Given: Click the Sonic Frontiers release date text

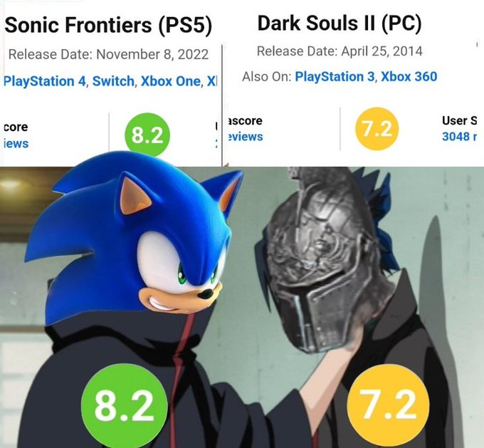Looking at the screenshot, I should point(108,54).
